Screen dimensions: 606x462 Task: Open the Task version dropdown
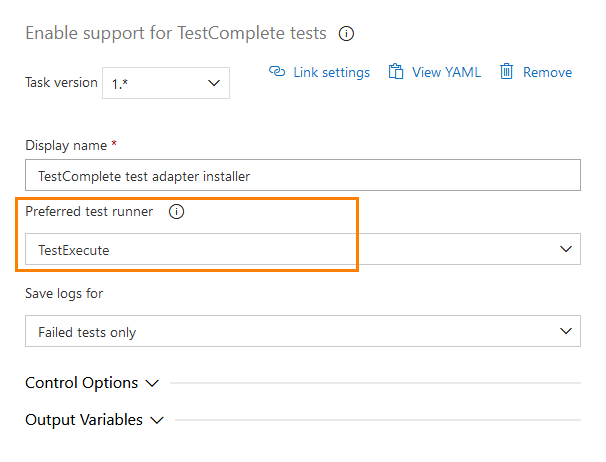pyautogui.click(x=166, y=83)
